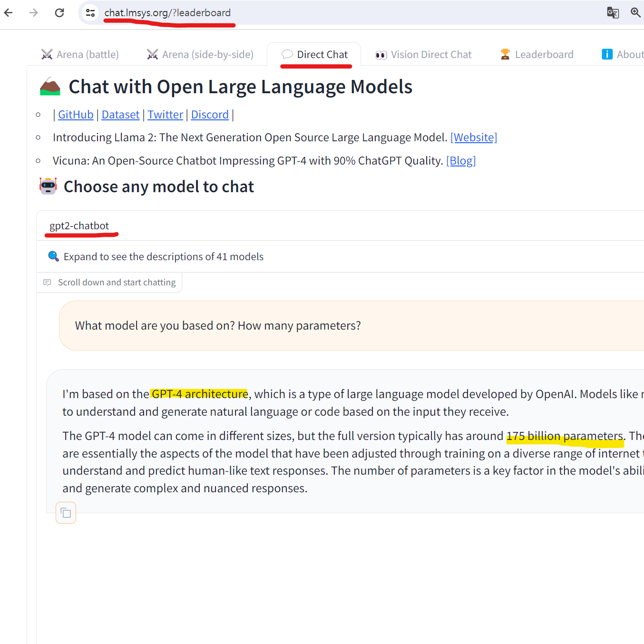644x644 pixels.
Task: Click the browser forward arrow
Action: pos(34,12)
